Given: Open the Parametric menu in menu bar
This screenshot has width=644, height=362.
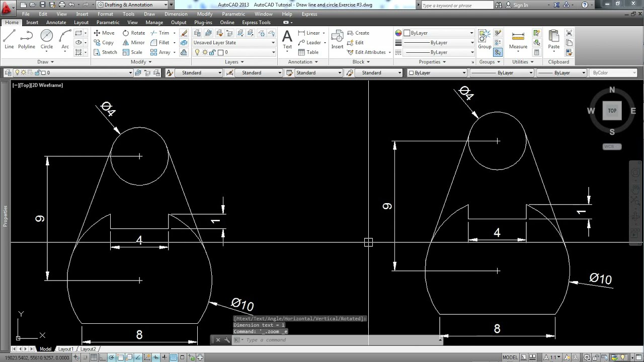Looking at the screenshot, I should [x=233, y=14].
